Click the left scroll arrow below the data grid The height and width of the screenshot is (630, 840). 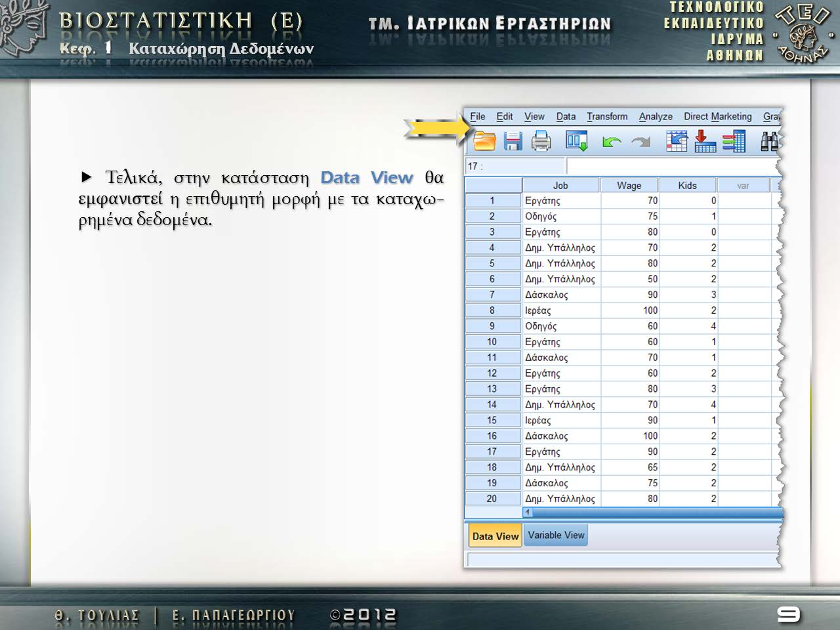528,512
